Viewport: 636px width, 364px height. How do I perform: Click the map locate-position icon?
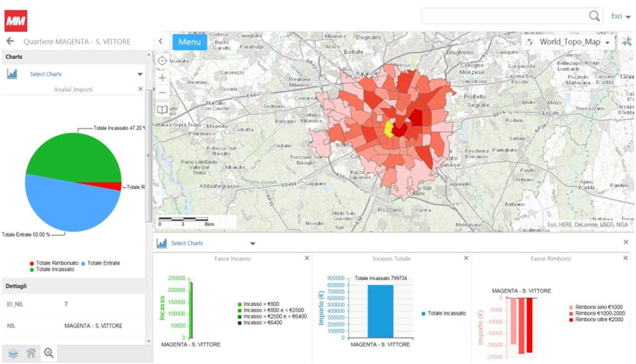coord(162,61)
